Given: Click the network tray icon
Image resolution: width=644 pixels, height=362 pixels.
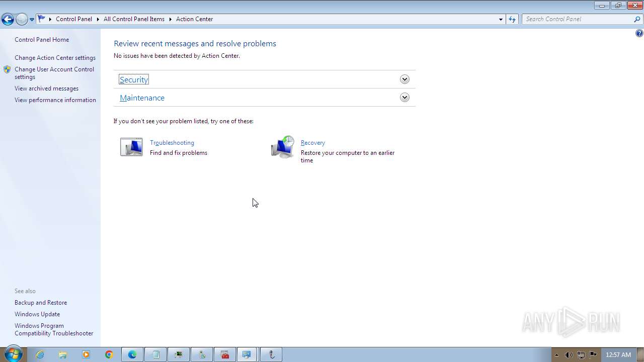Looking at the screenshot, I should (x=581, y=355).
